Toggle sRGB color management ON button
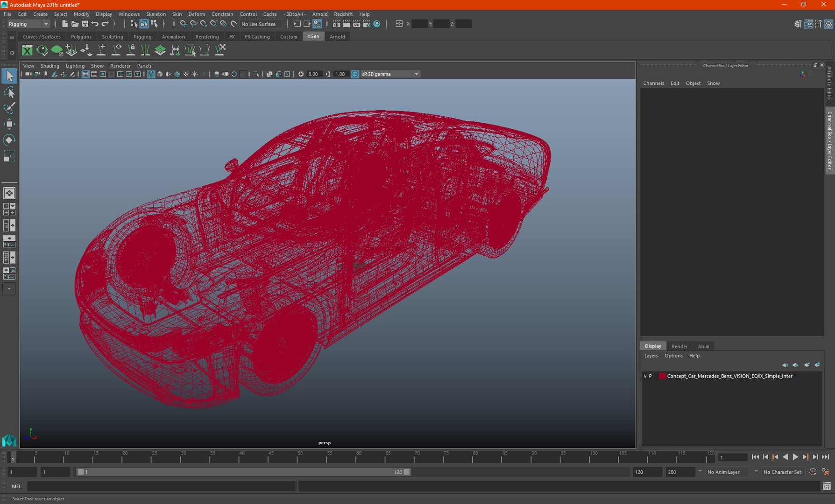This screenshot has height=504, width=835. [355, 74]
